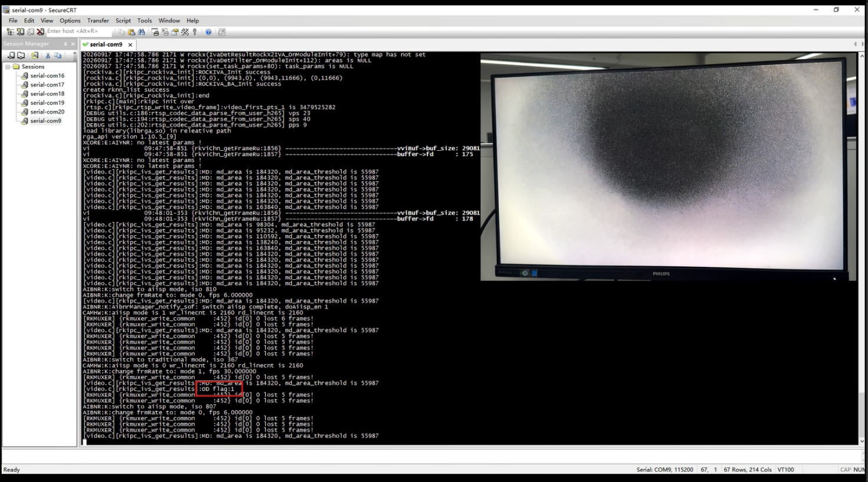This screenshot has height=482, width=868.
Task: Click New Folder icon in Session Manager
Action: [21, 55]
